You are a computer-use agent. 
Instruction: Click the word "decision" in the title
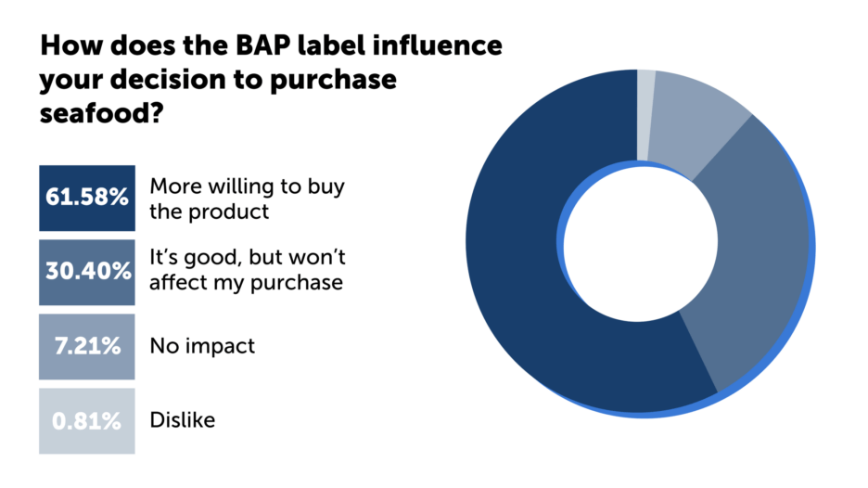(180, 81)
